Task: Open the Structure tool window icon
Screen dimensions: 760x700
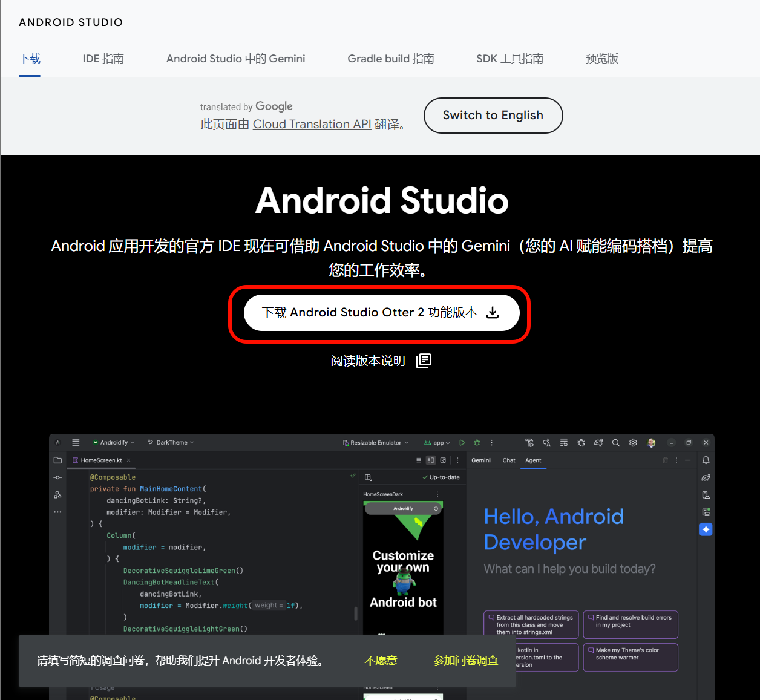Action: point(57,494)
